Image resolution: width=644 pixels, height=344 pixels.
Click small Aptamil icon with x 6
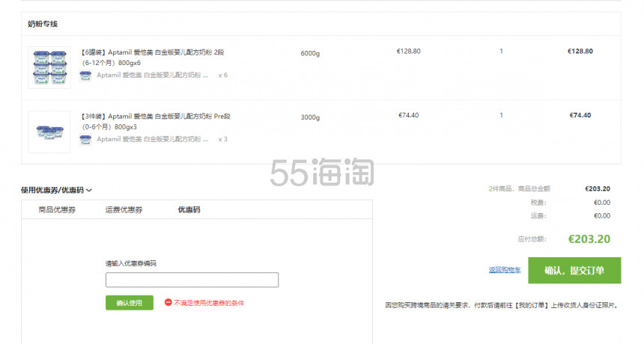(x=85, y=76)
